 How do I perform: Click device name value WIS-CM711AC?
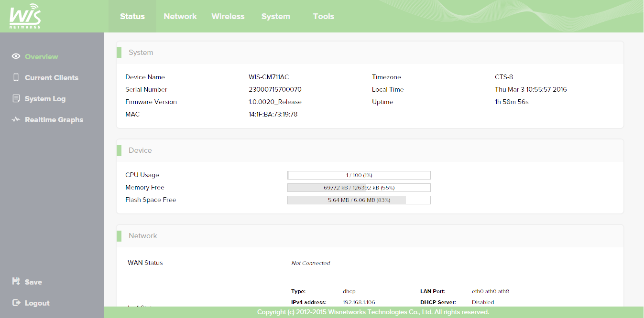coord(269,77)
